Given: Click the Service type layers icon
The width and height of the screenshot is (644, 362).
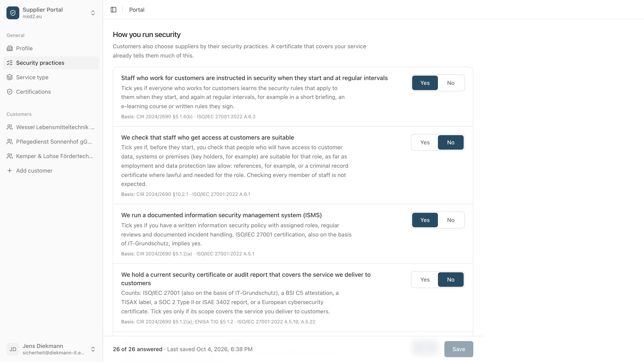Looking at the screenshot, I should 9,77.
